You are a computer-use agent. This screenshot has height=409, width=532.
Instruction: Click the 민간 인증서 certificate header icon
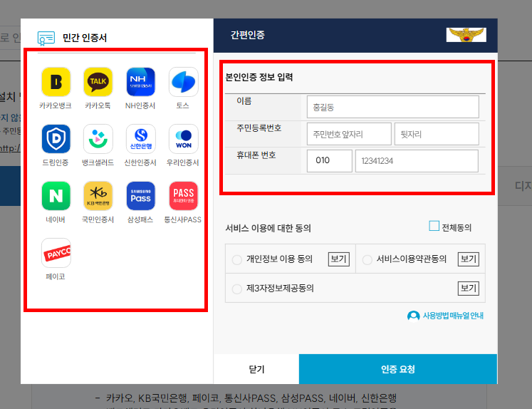coord(46,38)
